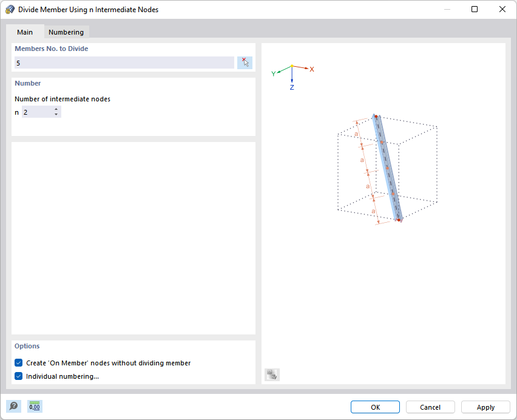Close the Divide Member dialog
This screenshot has height=420, width=517.
click(x=502, y=9)
